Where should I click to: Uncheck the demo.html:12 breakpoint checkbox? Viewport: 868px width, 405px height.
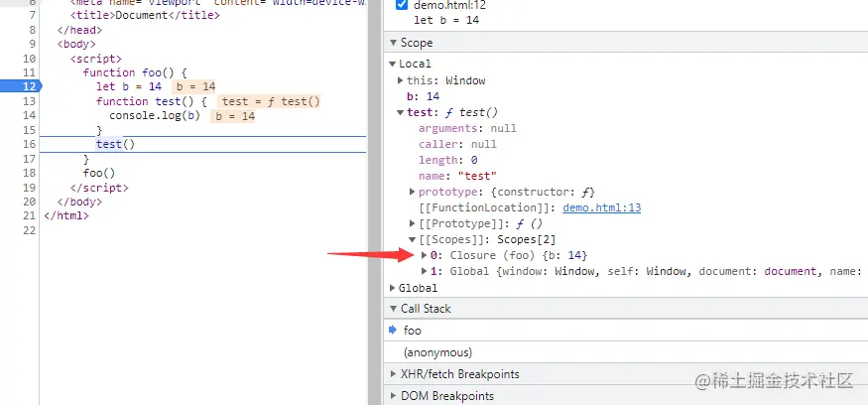click(403, 6)
